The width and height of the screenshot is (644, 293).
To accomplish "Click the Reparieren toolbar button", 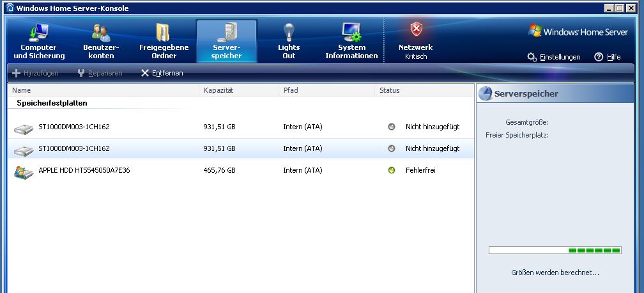I will tap(100, 73).
